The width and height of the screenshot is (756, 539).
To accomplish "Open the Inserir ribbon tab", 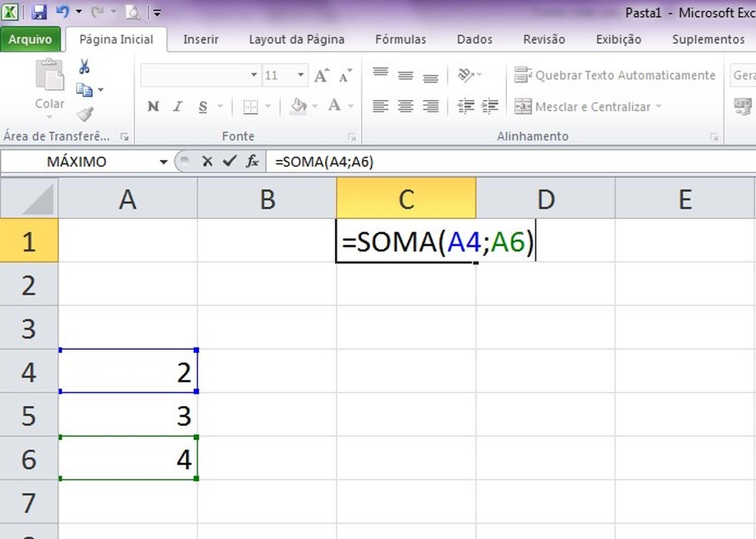I will [x=201, y=39].
